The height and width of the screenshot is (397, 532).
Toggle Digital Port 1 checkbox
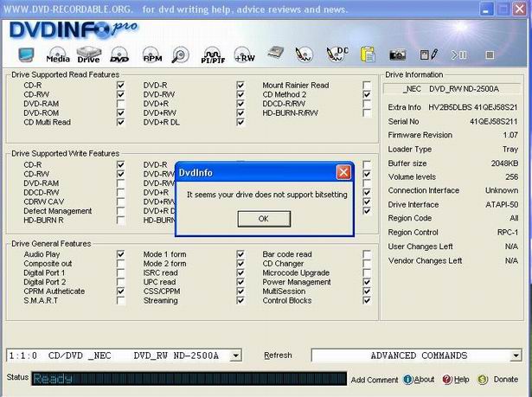120,272
